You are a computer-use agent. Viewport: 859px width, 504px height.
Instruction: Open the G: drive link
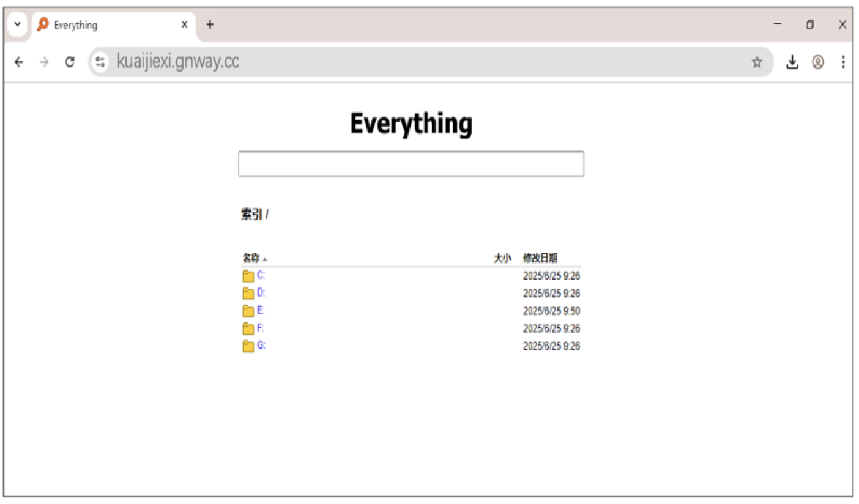point(261,346)
